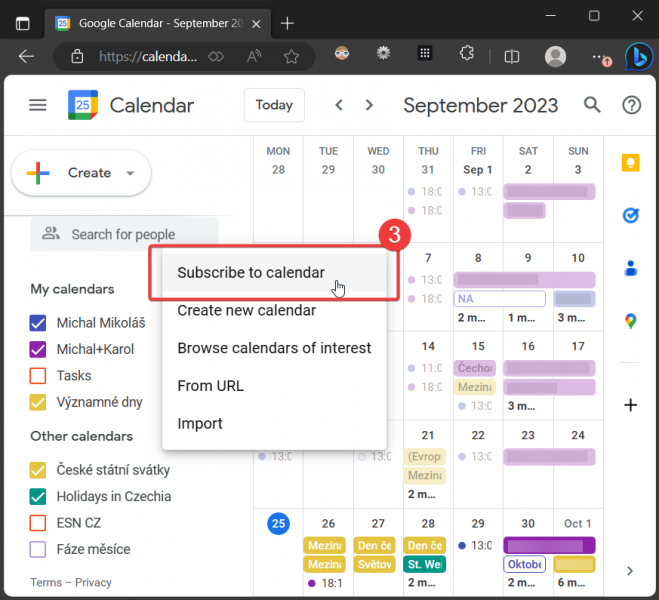The height and width of the screenshot is (600, 659).
Task: Click the Search for people field
Action: coord(123,235)
